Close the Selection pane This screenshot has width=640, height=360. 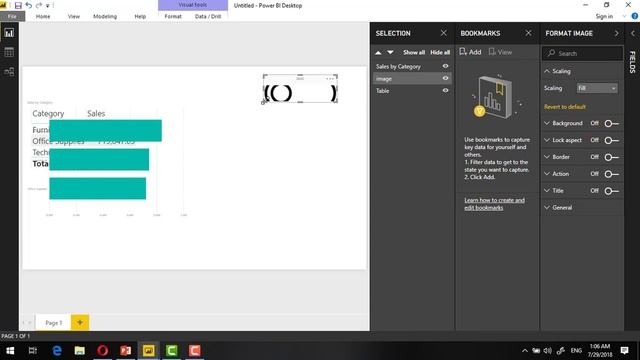click(444, 33)
